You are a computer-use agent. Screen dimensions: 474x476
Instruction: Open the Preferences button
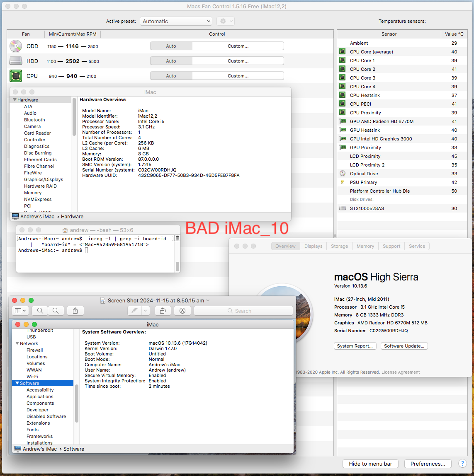[x=428, y=464]
